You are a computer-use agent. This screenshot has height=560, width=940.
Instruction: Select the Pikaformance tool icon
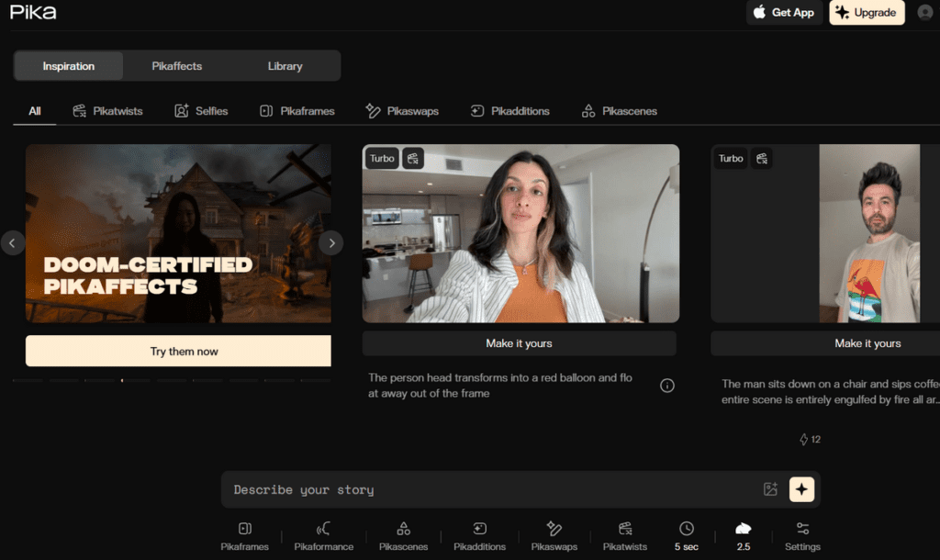tap(323, 529)
